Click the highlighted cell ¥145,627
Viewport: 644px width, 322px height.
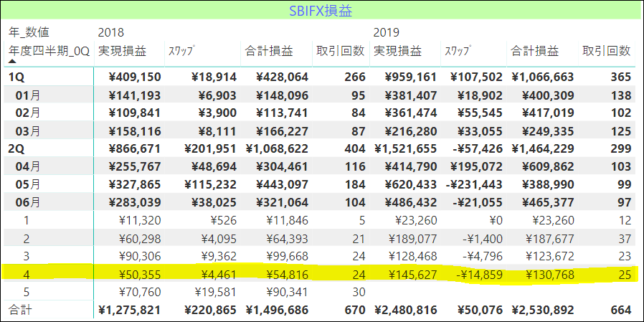click(413, 275)
